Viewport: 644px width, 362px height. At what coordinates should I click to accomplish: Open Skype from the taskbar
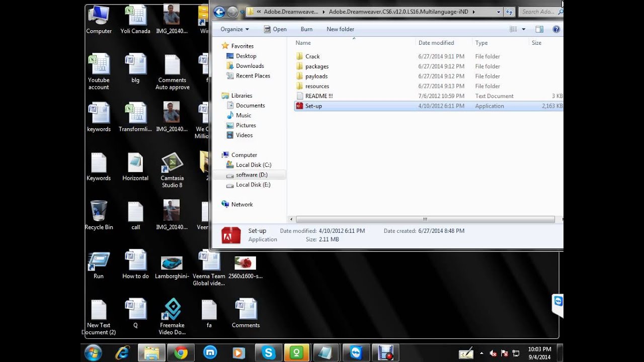pos(269,353)
